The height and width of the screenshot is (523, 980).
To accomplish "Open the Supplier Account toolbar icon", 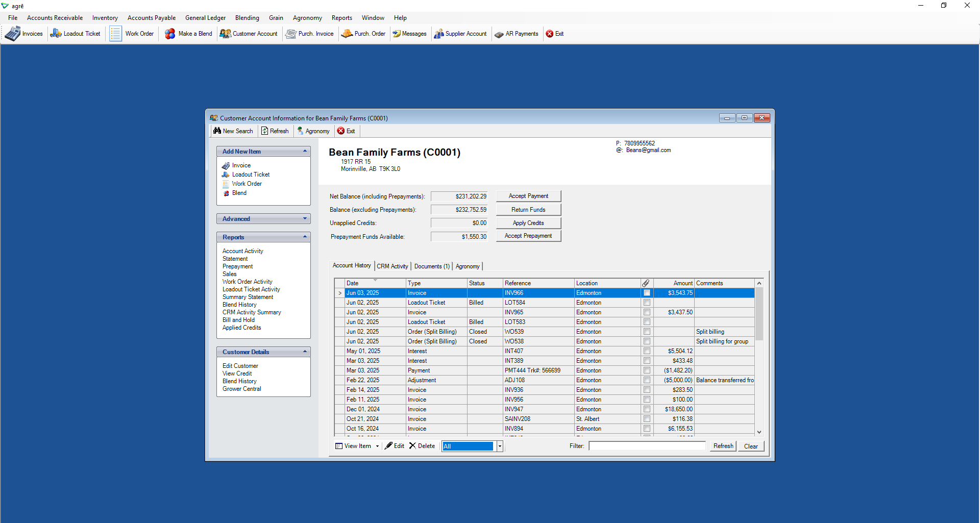I will click(x=460, y=34).
